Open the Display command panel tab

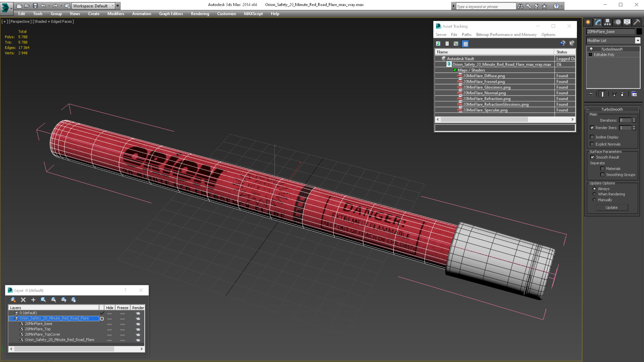(x=627, y=22)
